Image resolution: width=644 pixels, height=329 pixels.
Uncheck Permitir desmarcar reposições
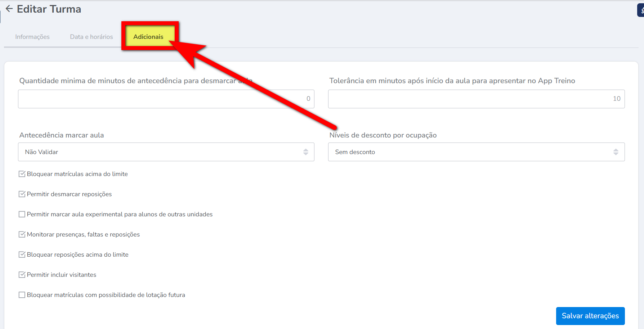pos(22,194)
